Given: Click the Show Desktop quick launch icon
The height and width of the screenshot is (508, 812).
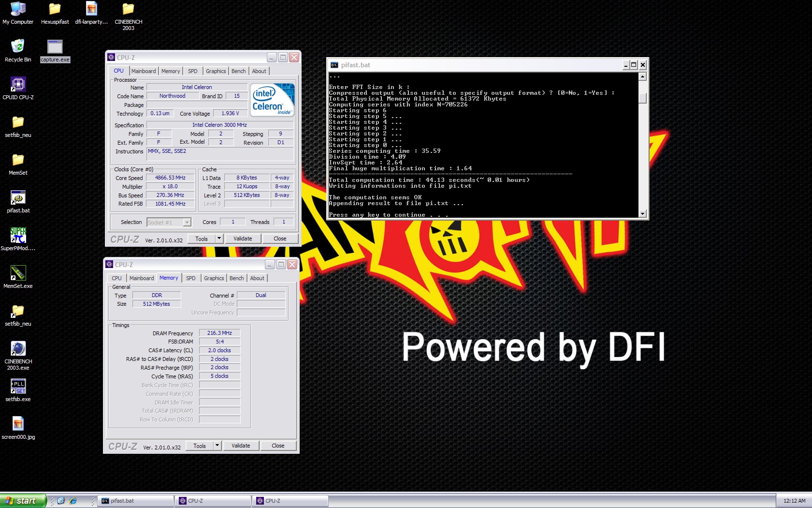Looking at the screenshot, I should (x=61, y=501).
